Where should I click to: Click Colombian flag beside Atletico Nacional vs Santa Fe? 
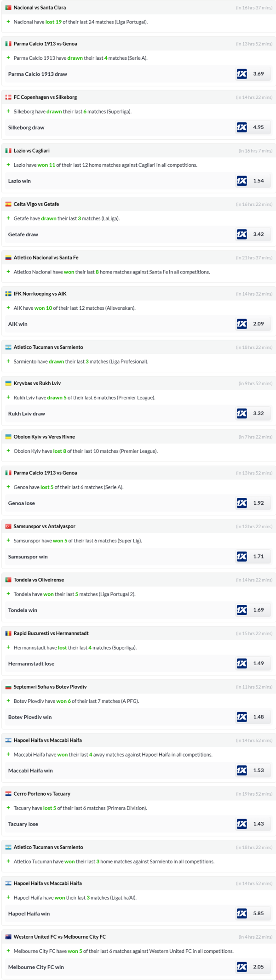[x=8, y=258]
